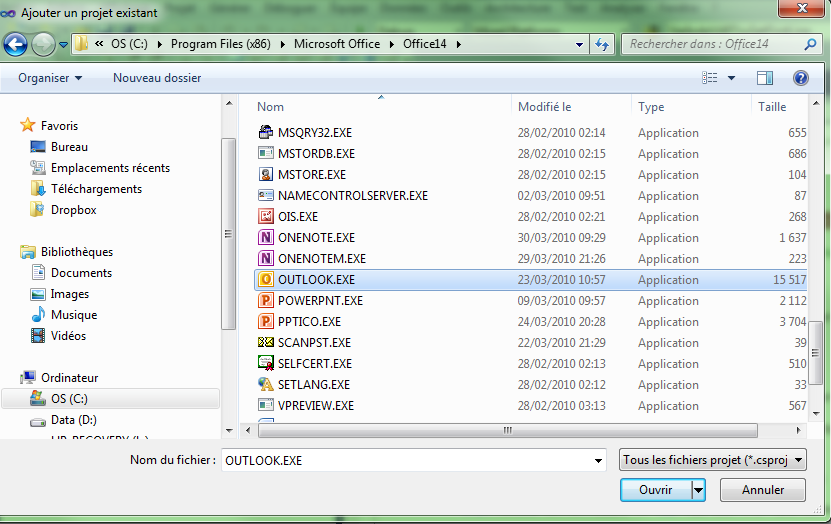The width and height of the screenshot is (831, 524).
Task: Click the POWERPNT.EXE icon
Action: click(x=266, y=300)
